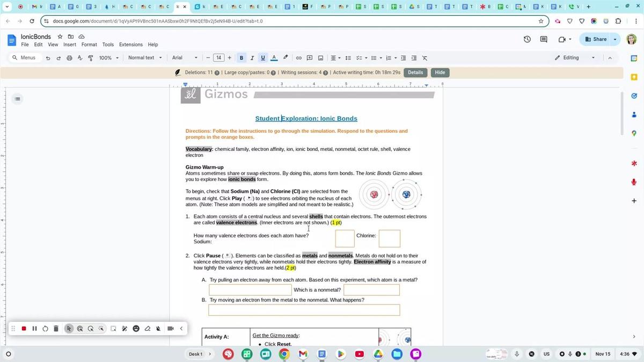Image resolution: width=644 pixels, height=362 pixels.
Task: Open the comments history icon
Action: pos(544,39)
